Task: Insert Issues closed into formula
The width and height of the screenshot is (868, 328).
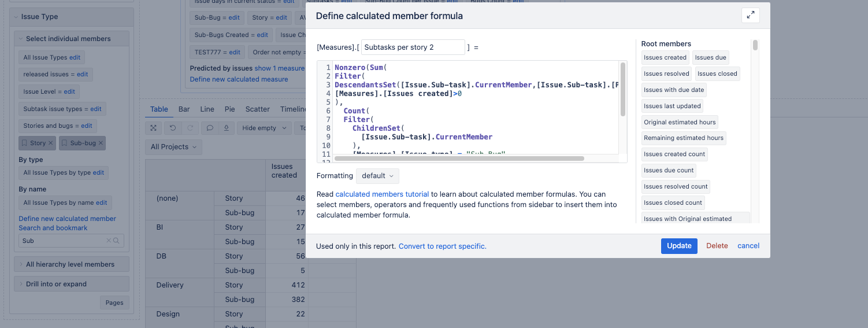Action: (717, 73)
